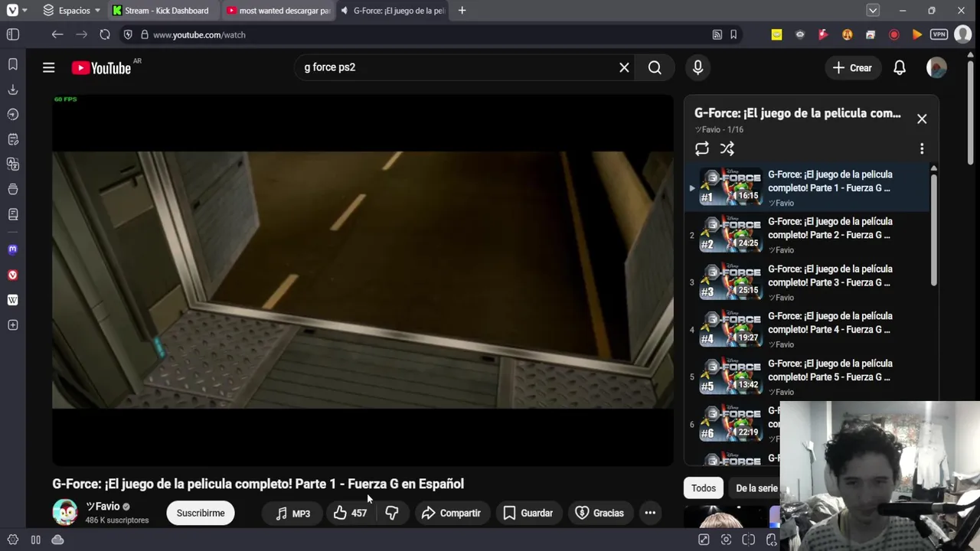
Task: Open playlist more options menu
Action: click(x=922, y=149)
